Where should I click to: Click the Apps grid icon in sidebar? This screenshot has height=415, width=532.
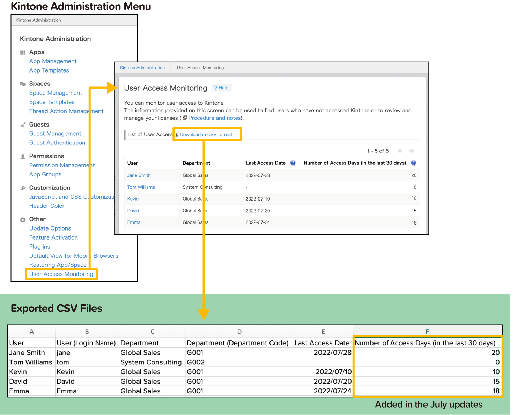click(x=23, y=52)
